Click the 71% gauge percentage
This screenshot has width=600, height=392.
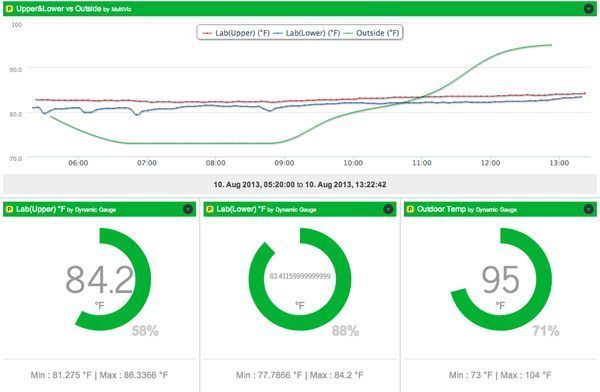546,331
